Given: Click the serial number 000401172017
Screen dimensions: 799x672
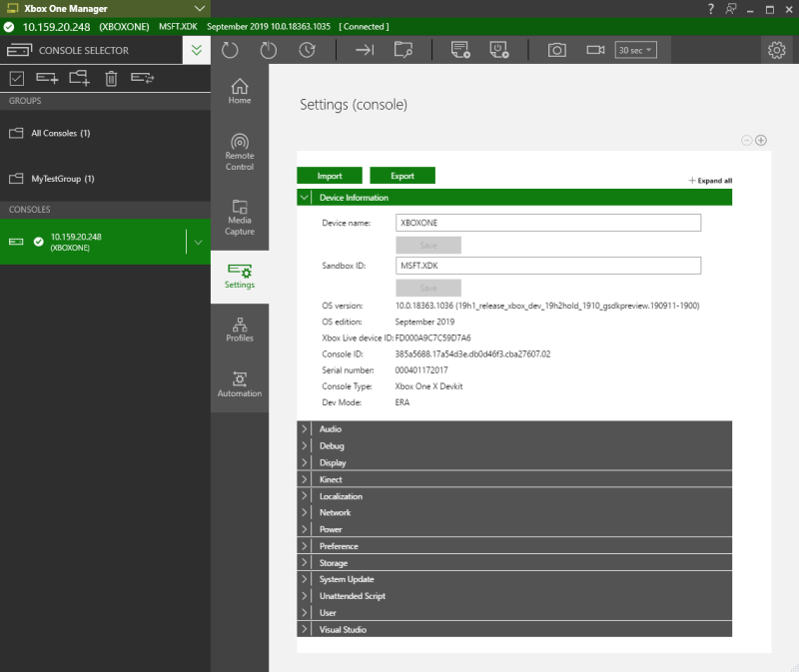Looking at the screenshot, I should 421,370.
